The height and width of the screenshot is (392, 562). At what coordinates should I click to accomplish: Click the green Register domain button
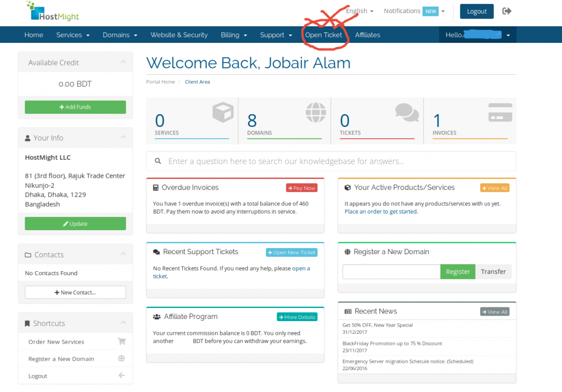[458, 272]
